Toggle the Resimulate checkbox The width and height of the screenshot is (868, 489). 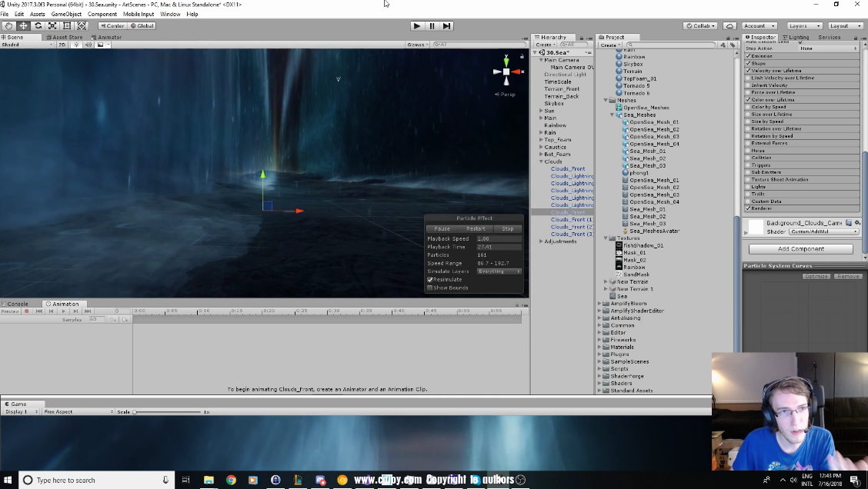430,279
